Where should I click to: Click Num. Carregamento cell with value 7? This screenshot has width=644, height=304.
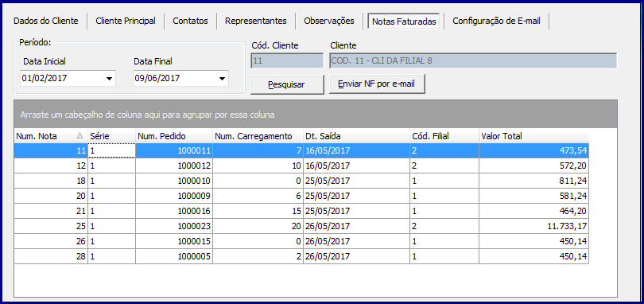point(258,150)
